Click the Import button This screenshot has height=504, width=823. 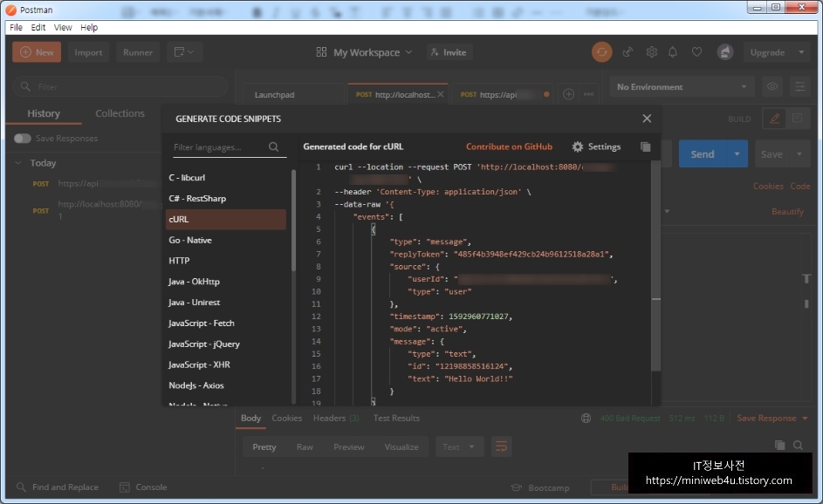click(88, 52)
